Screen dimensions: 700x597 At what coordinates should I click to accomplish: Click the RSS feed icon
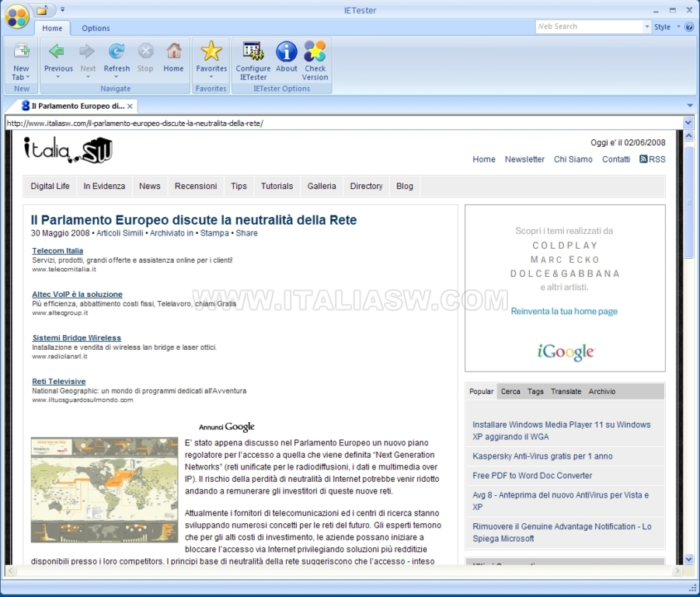click(643, 159)
